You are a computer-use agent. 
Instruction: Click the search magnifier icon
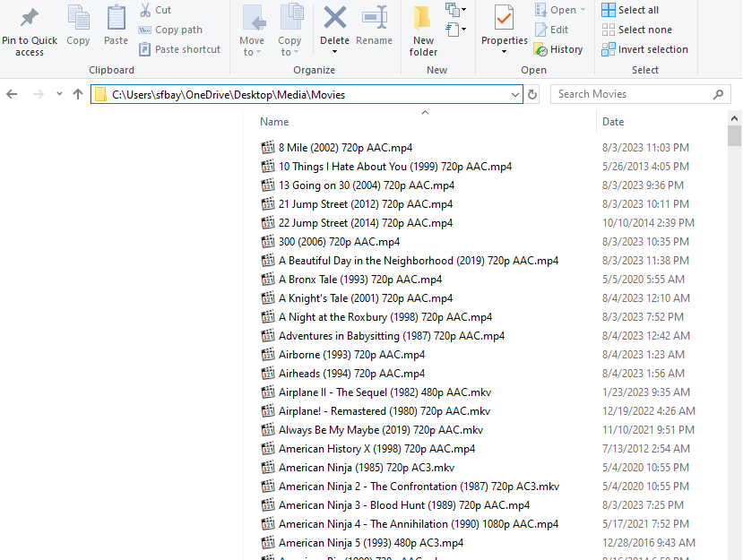719,94
